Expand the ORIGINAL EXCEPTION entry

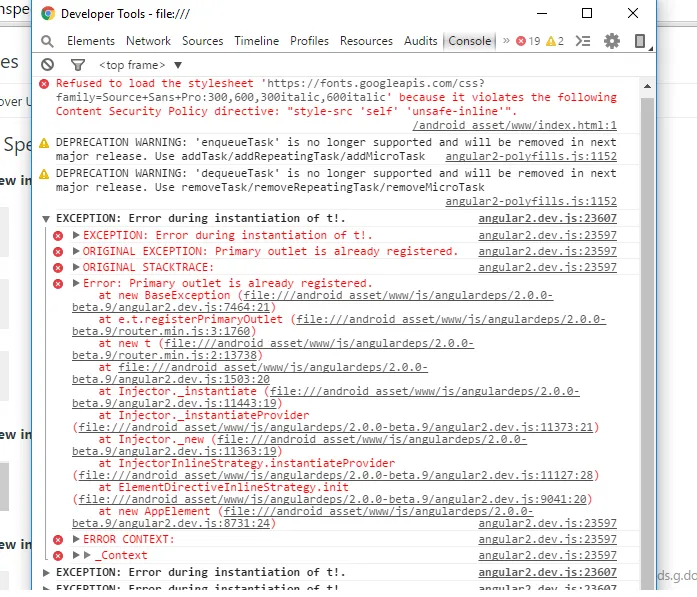(76, 251)
